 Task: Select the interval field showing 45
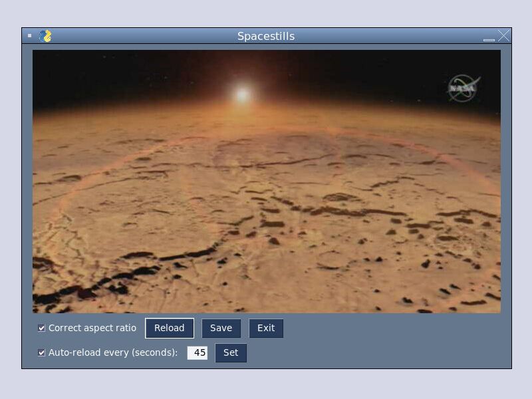click(198, 352)
